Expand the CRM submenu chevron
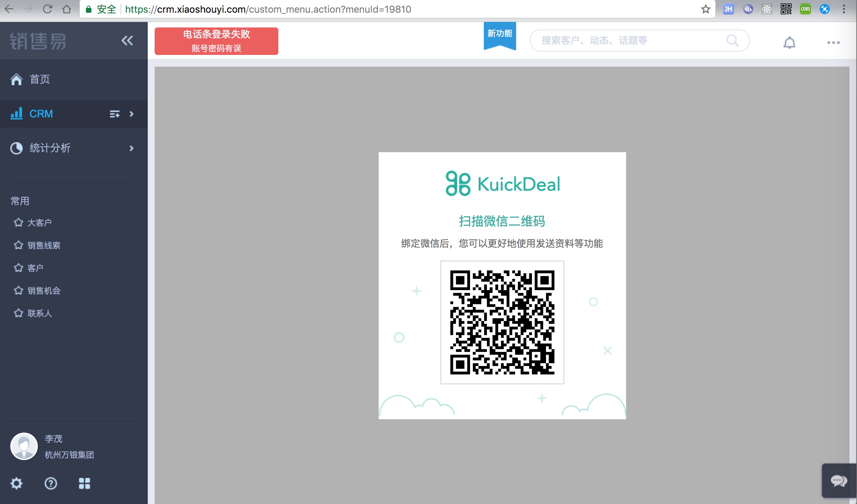 tap(131, 114)
